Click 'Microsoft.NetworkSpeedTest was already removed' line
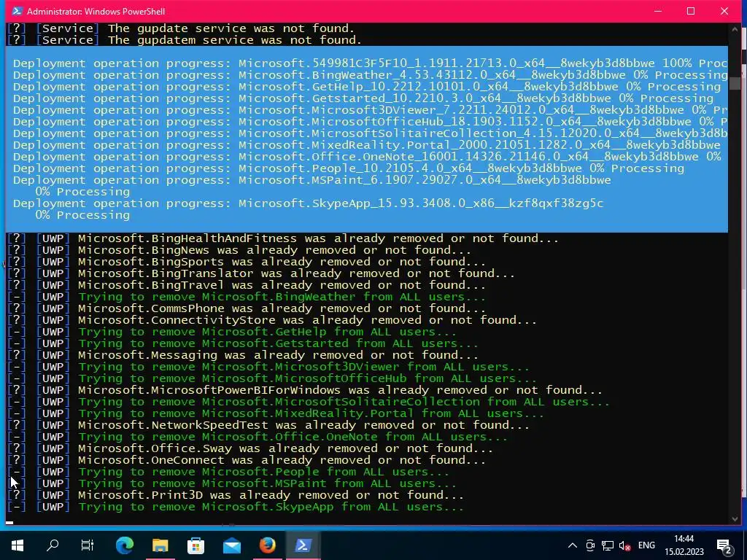This screenshot has height=560, width=747. tap(268, 425)
